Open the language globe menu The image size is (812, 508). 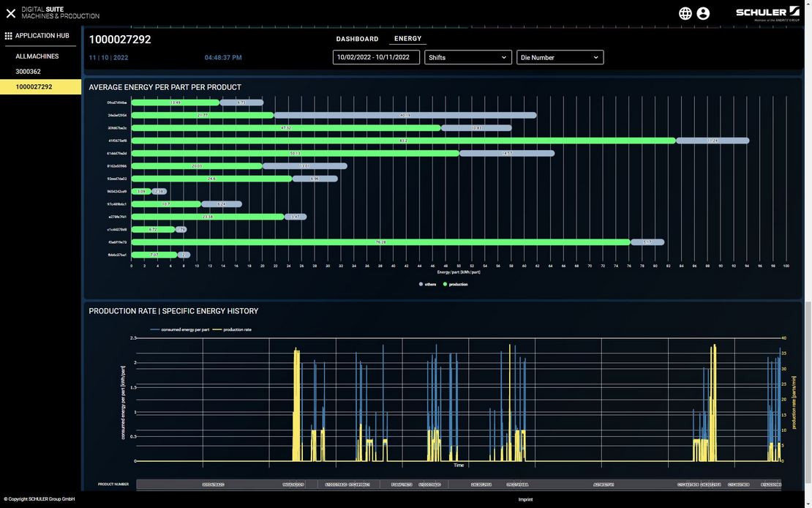pyautogui.click(x=685, y=13)
